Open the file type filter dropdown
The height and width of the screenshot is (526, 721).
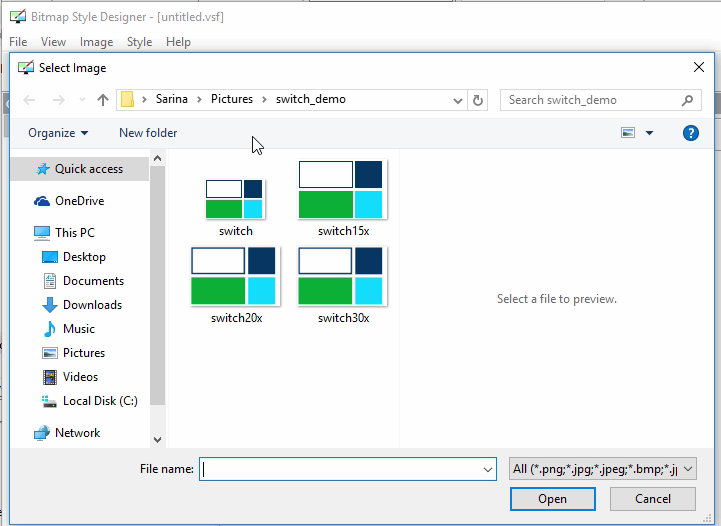[602, 469]
